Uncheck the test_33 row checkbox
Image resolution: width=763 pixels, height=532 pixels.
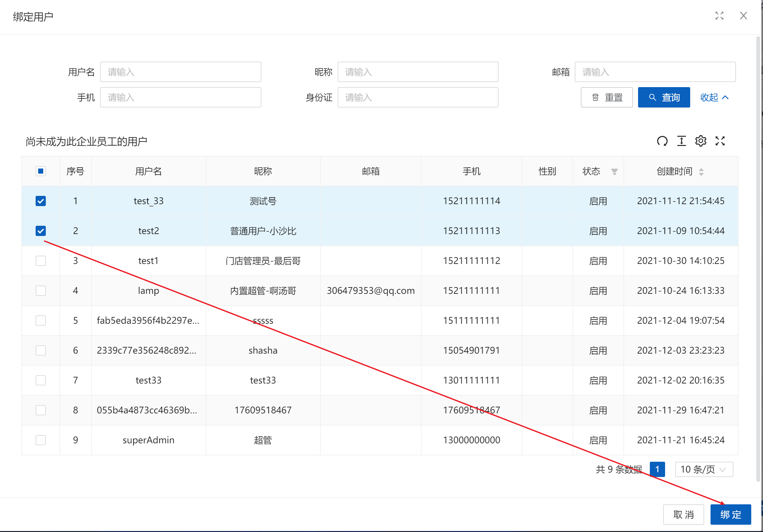[41, 201]
